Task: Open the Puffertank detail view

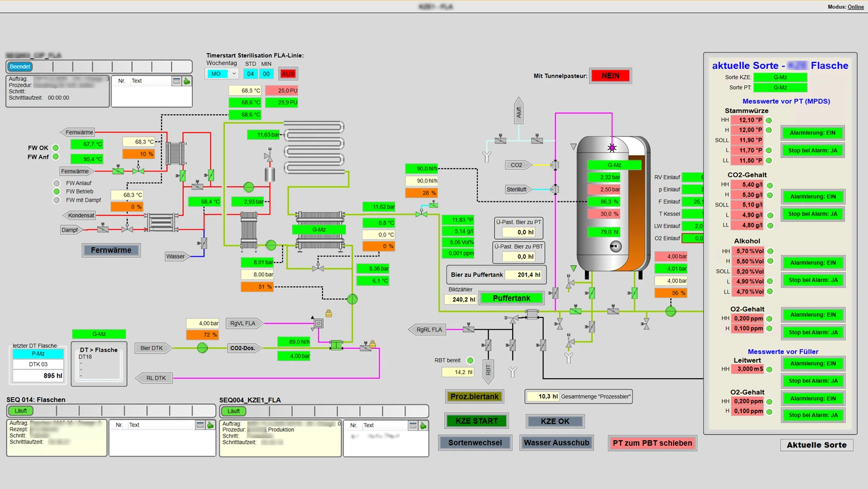Action: pos(511,298)
